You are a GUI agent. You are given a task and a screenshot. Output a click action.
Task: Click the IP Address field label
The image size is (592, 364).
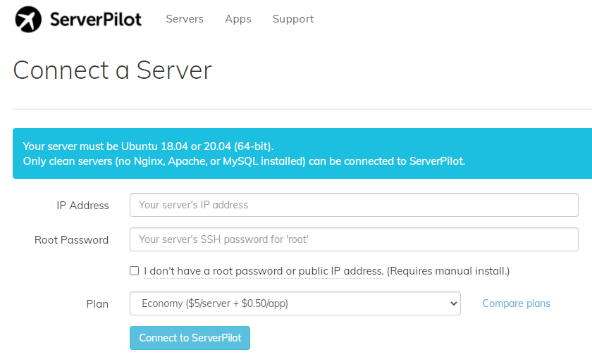click(x=82, y=206)
